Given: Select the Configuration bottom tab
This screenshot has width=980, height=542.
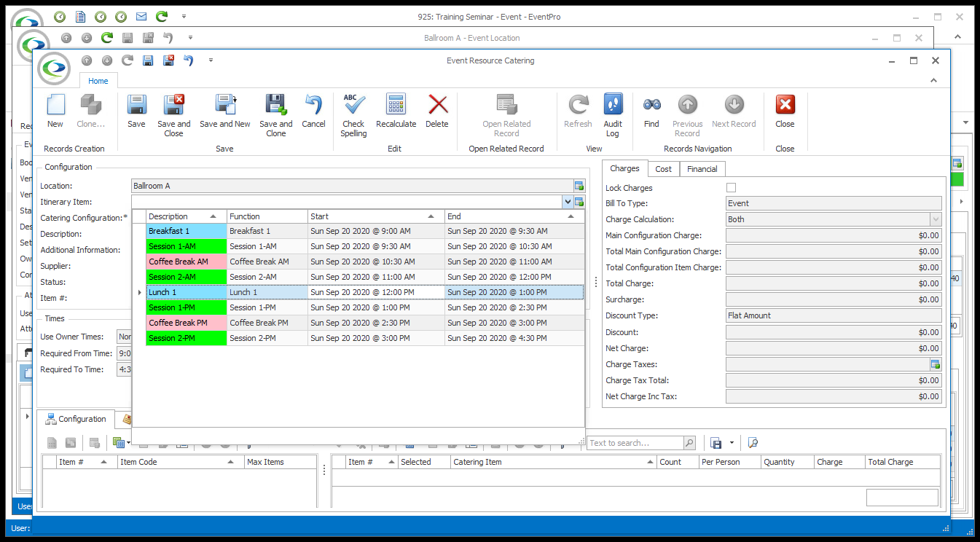Looking at the screenshot, I should 76,419.
